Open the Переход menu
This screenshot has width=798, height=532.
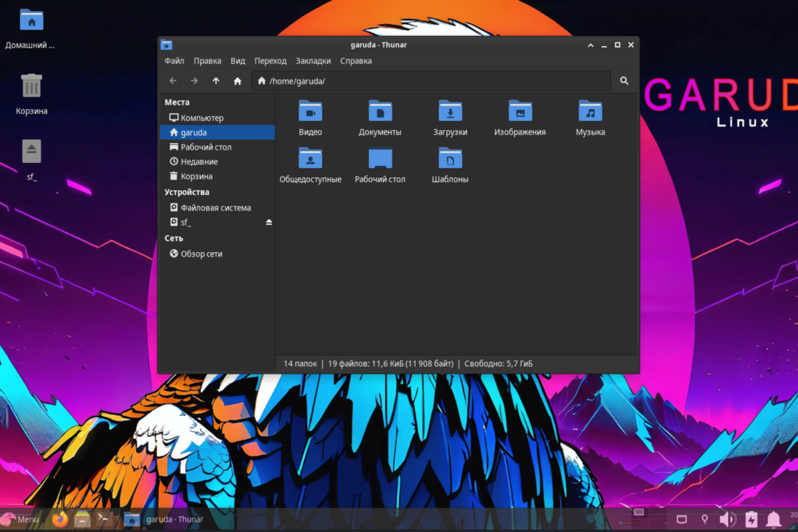270,61
